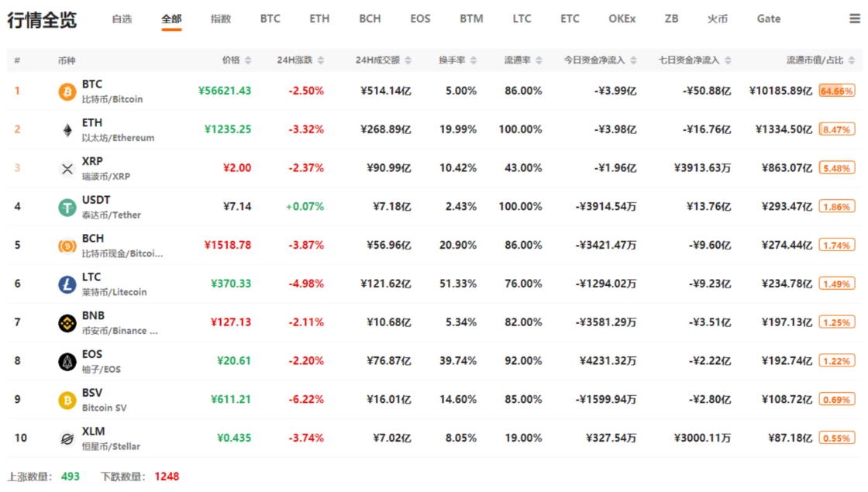This screenshot has width=868, height=492.
Task: Click the BTC 64.66% market share bar
Action: 836,91
